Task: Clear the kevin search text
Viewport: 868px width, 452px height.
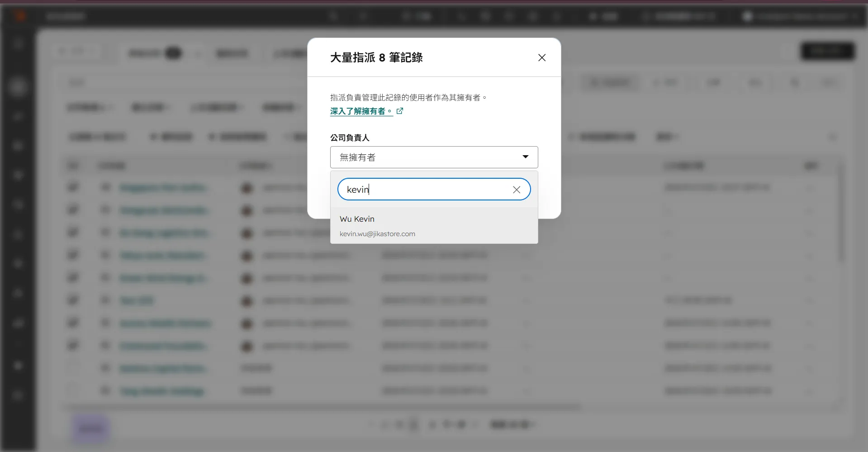Action: (x=517, y=190)
